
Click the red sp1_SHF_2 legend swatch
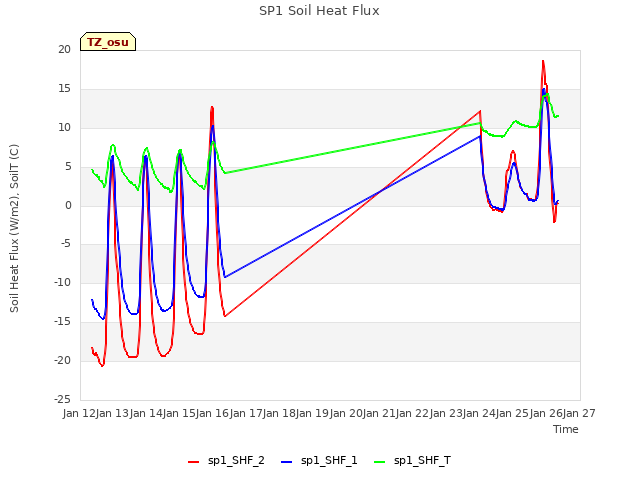tap(193, 462)
